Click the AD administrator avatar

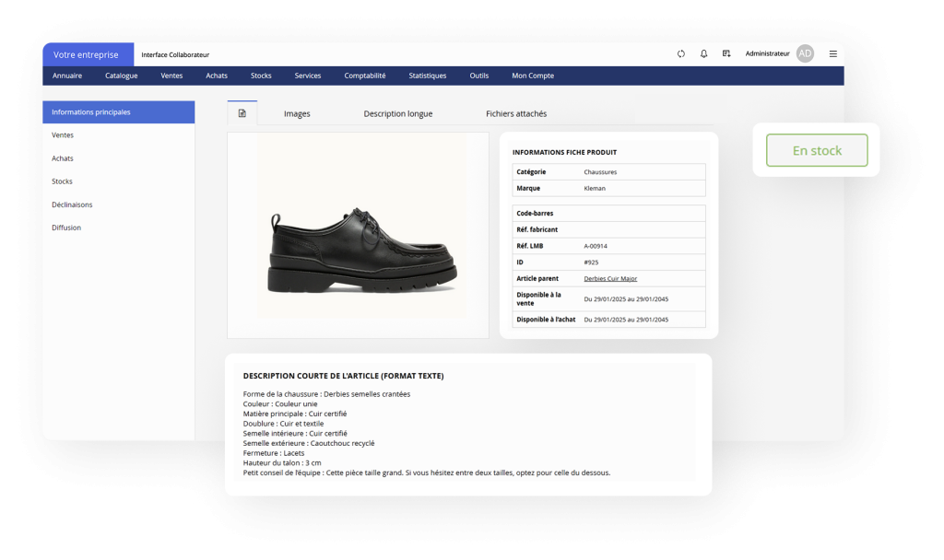click(805, 54)
